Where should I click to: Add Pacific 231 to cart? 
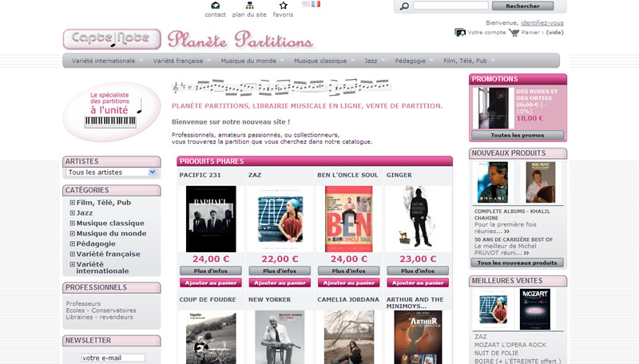coord(211,283)
